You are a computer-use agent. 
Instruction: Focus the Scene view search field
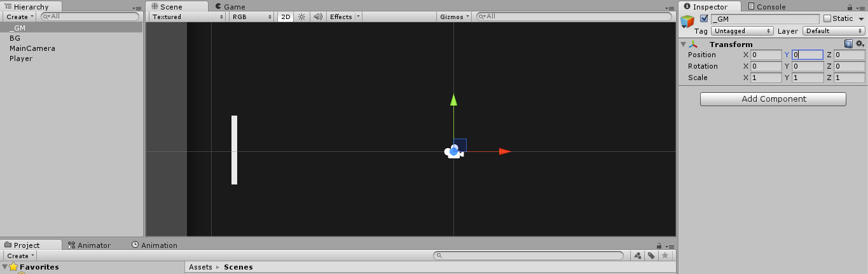tap(574, 17)
